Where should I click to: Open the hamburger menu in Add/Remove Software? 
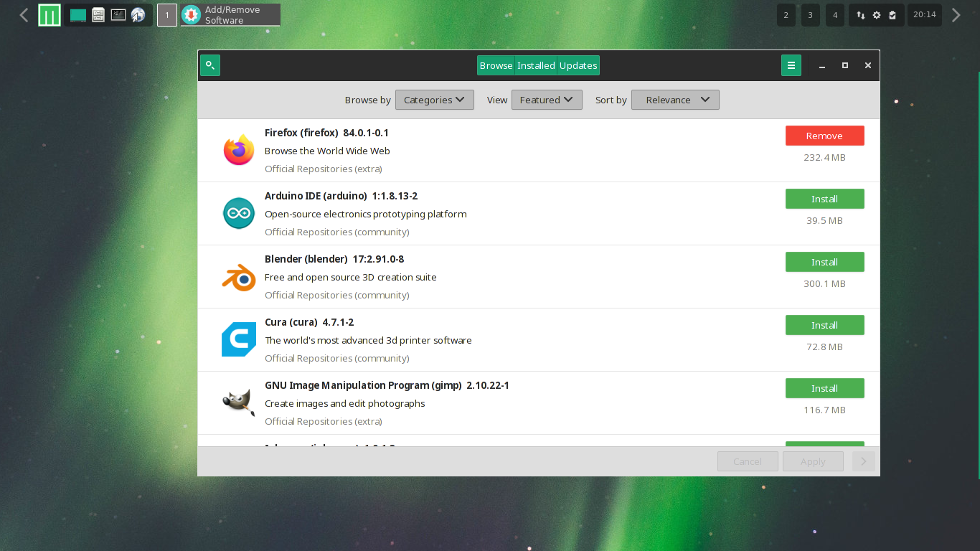pos(791,65)
